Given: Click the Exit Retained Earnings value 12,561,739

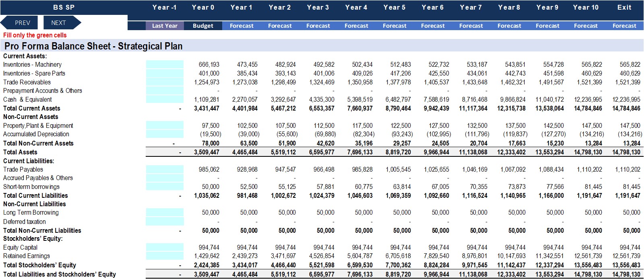Looking at the screenshot, I should pos(626,256).
